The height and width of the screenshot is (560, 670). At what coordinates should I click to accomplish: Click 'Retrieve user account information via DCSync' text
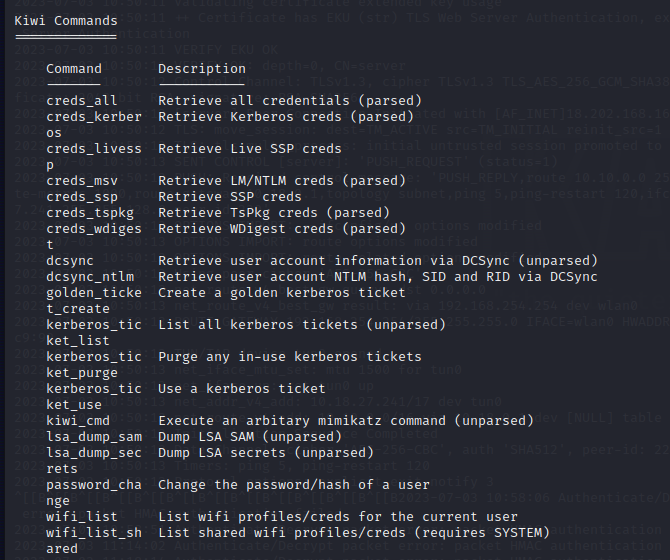point(334,261)
